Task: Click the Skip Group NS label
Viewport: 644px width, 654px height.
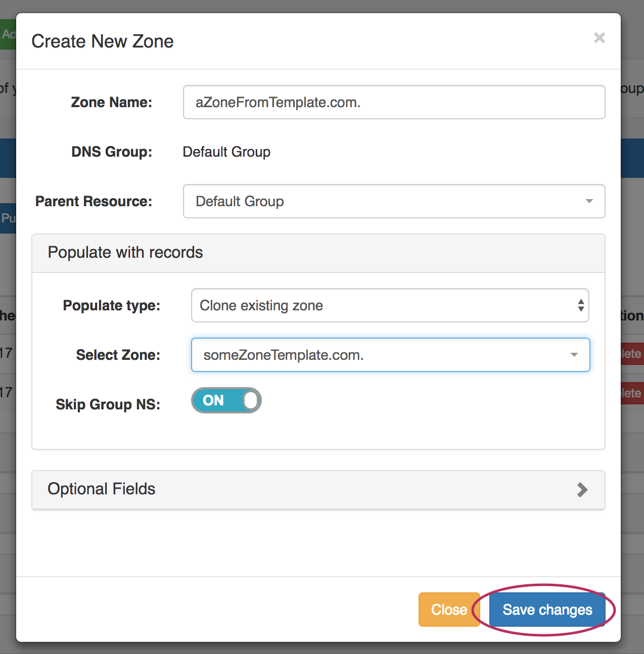Action: point(108,404)
